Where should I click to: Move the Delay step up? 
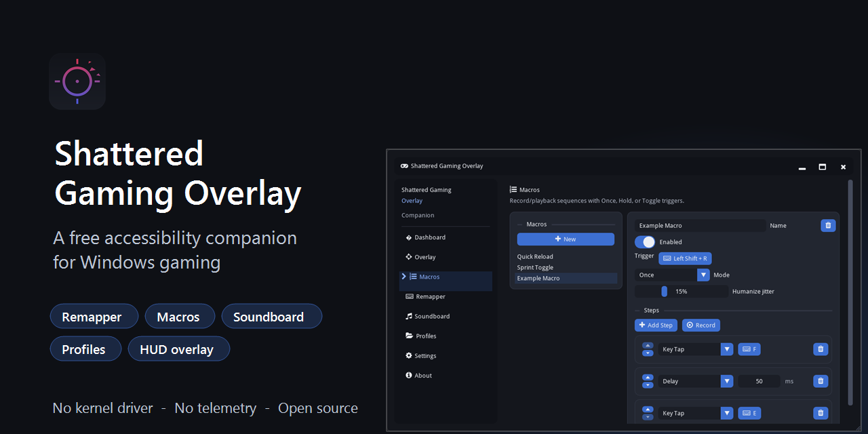pyautogui.click(x=648, y=378)
